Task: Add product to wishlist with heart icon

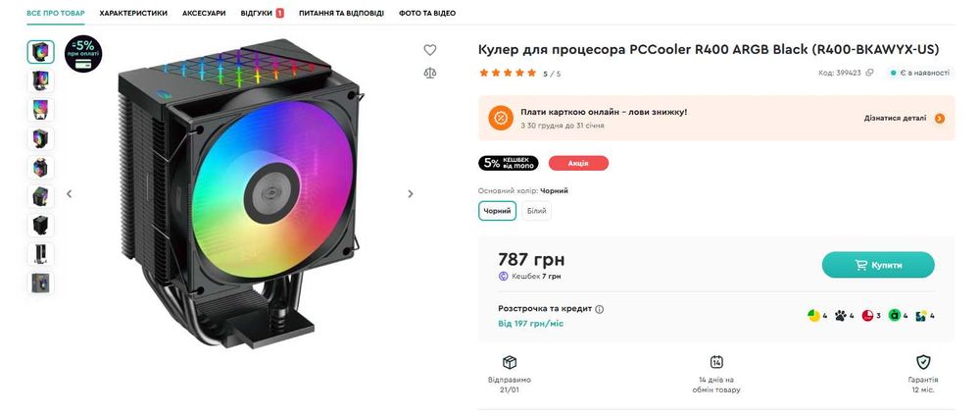Action: pyautogui.click(x=429, y=50)
